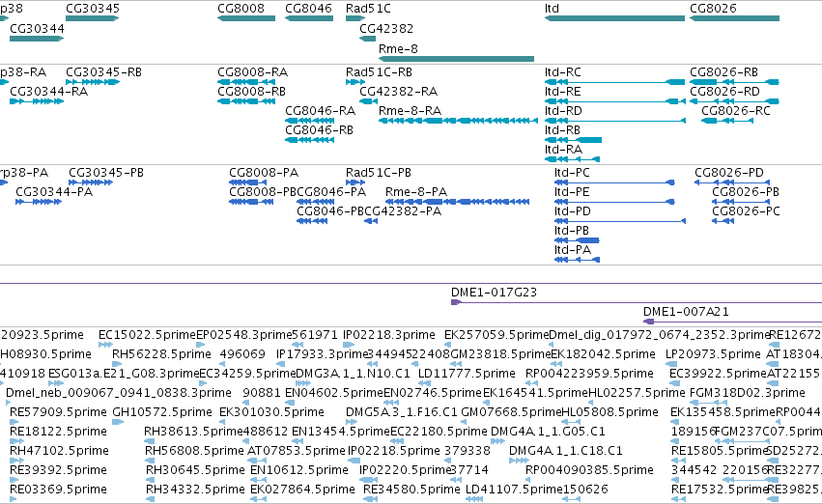Click the CG8008-RB transcript label
This screenshot has height=504, width=822.
point(252,92)
